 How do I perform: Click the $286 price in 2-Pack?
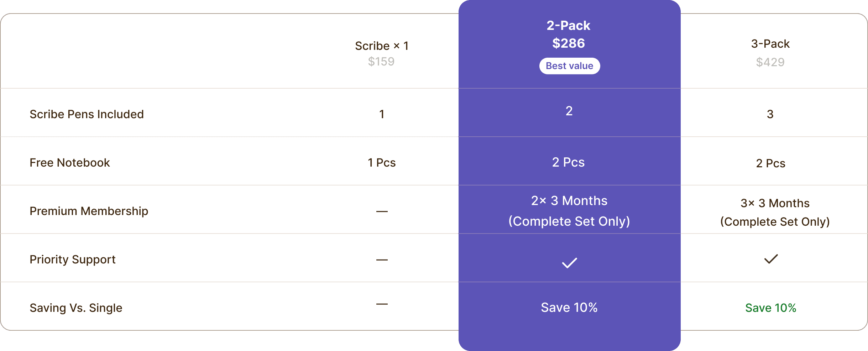coord(569,43)
